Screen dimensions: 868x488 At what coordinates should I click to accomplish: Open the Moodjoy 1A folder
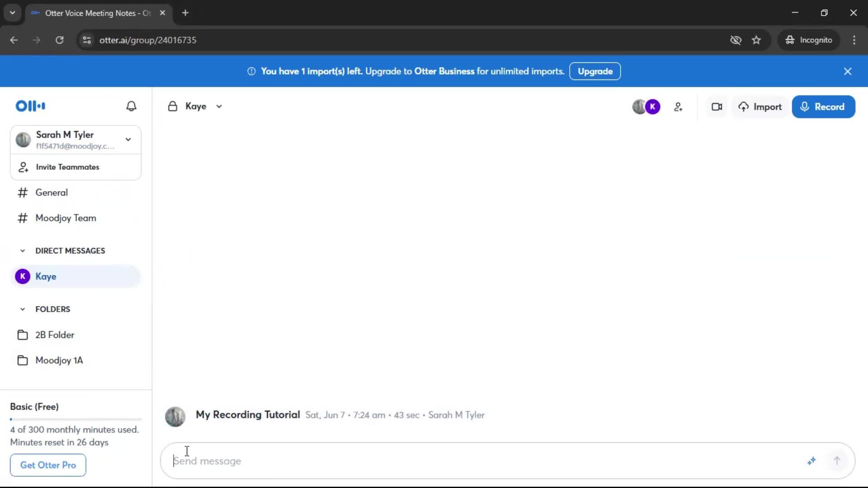[x=75, y=361]
